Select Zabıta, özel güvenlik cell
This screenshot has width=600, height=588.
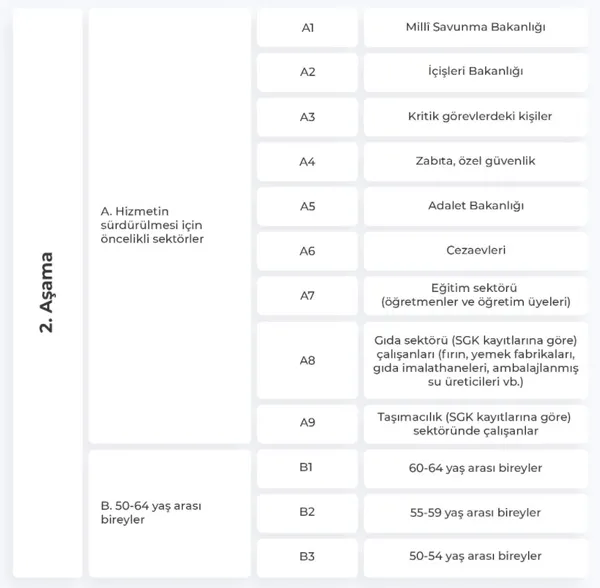476,161
